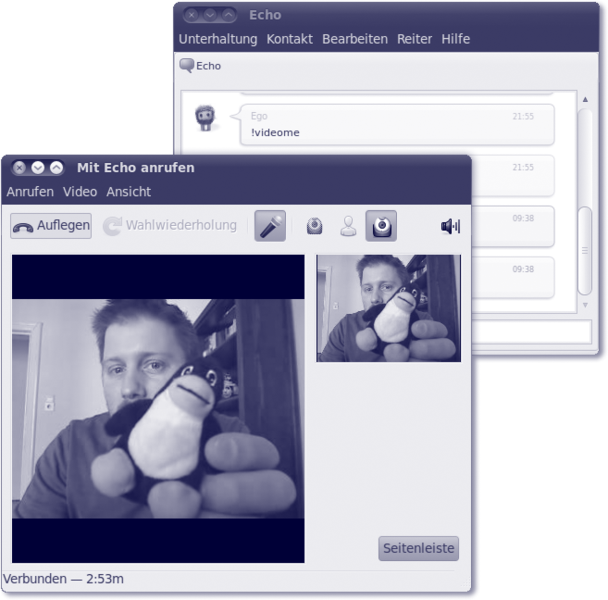Open the Reiter menu

[x=414, y=39]
